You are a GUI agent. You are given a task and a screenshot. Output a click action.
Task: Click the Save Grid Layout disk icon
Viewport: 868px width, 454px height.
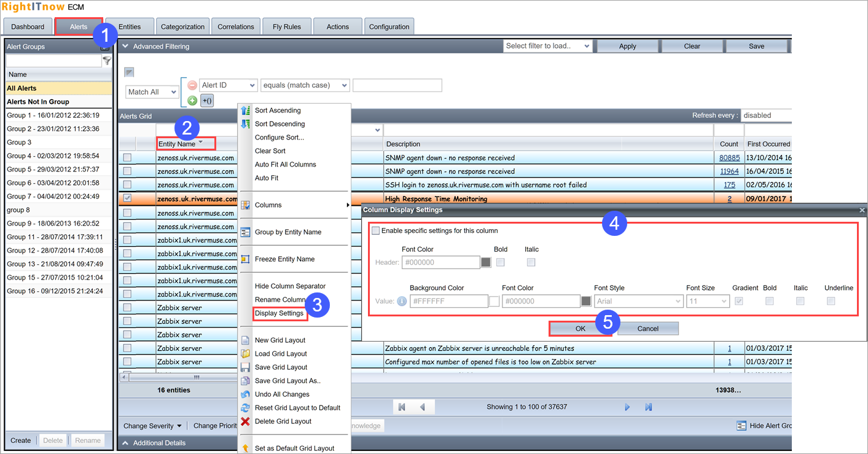pyautogui.click(x=246, y=367)
